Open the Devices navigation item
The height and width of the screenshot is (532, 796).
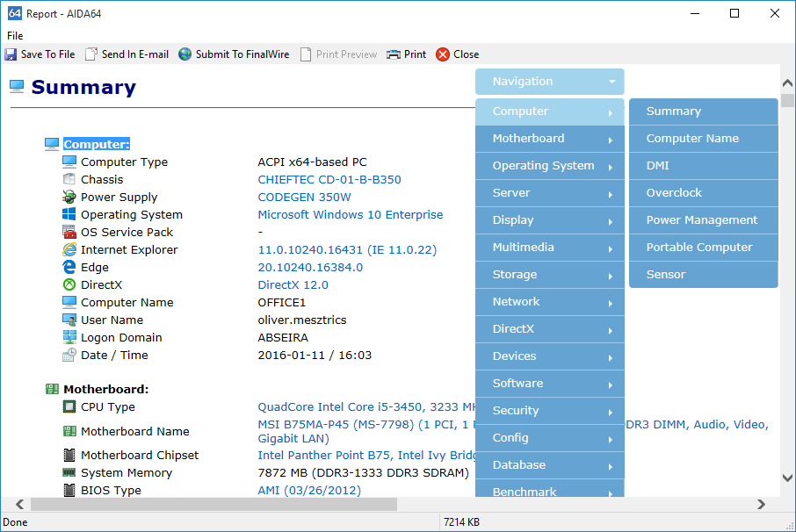pos(549,356)
